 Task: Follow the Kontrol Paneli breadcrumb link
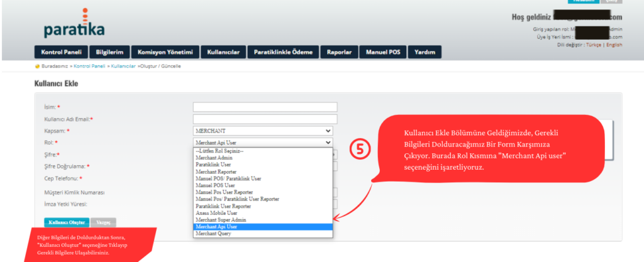point(89,66)
